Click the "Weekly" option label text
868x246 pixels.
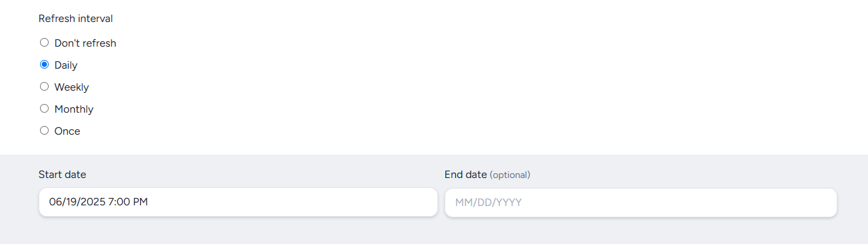[x=71, y=87]
